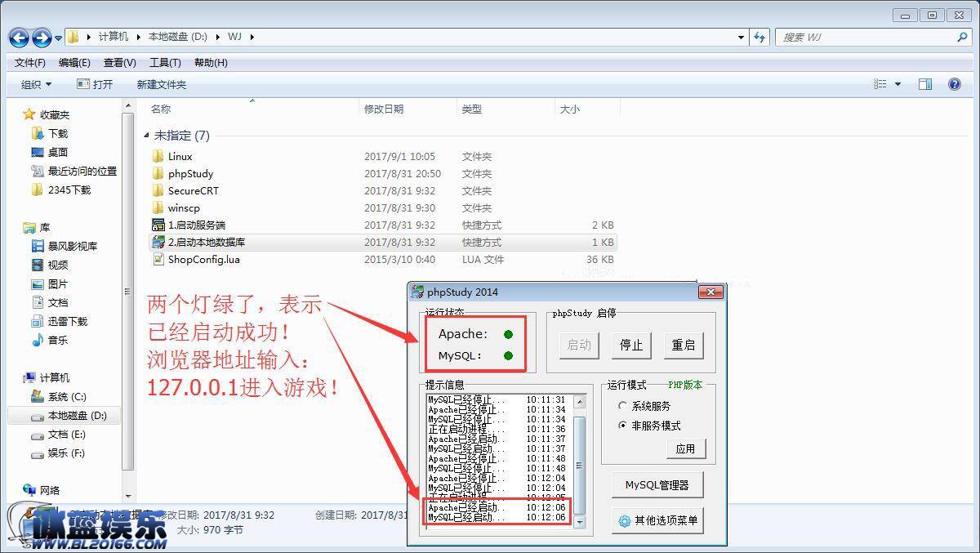Select the 1.启动服务端 shortcut icon
The width and height of the screenshot is (980, 553).
[x=158, y=225]
